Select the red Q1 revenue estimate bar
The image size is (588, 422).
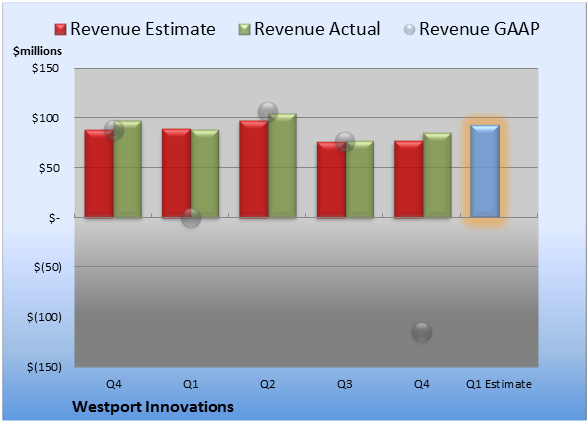pos(176,173)
